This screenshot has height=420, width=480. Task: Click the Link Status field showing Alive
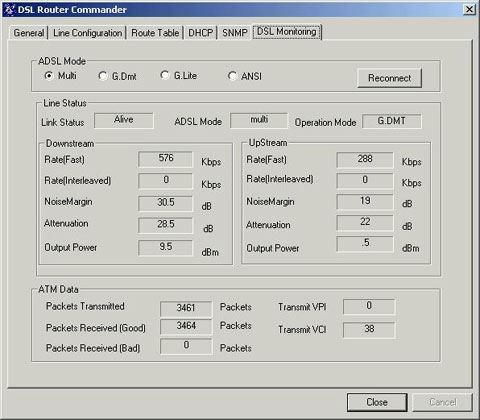124,120
